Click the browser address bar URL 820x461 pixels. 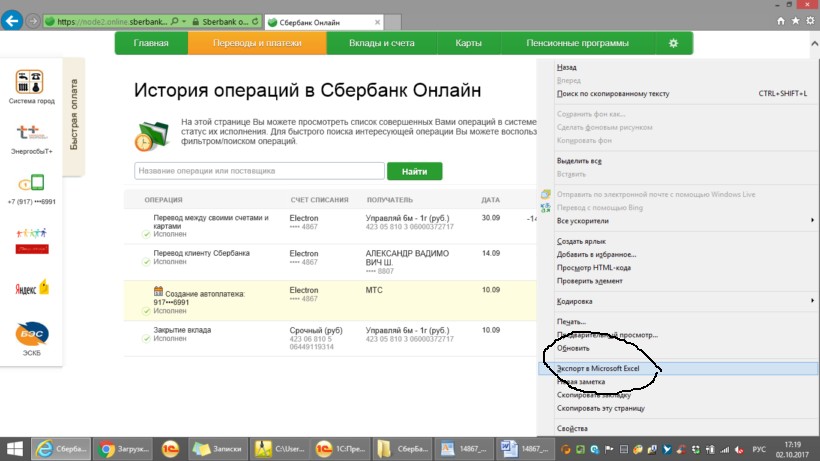click(112, 21)
